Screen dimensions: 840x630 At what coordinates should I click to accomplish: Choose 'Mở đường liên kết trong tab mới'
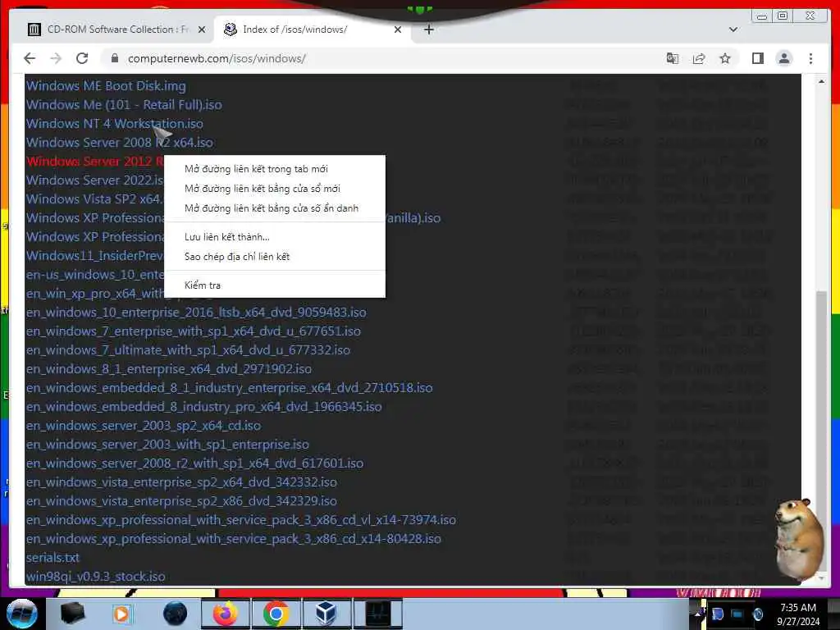[x=274, y=169]
